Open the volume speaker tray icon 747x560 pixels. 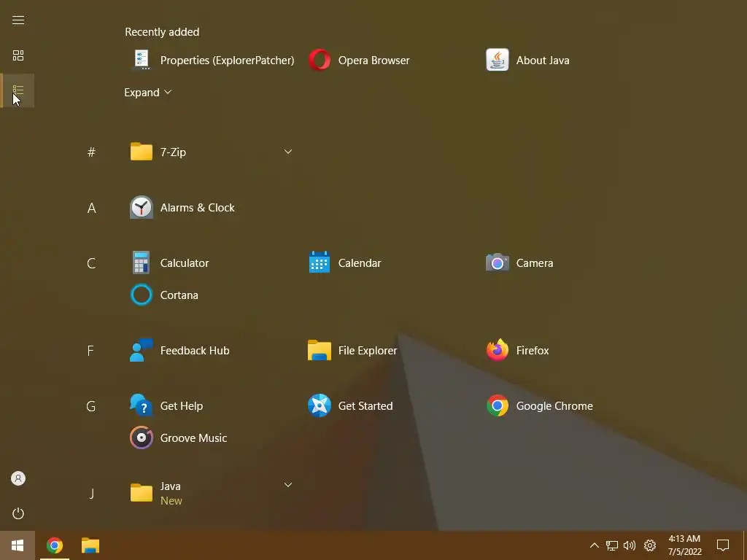[630, 545]
